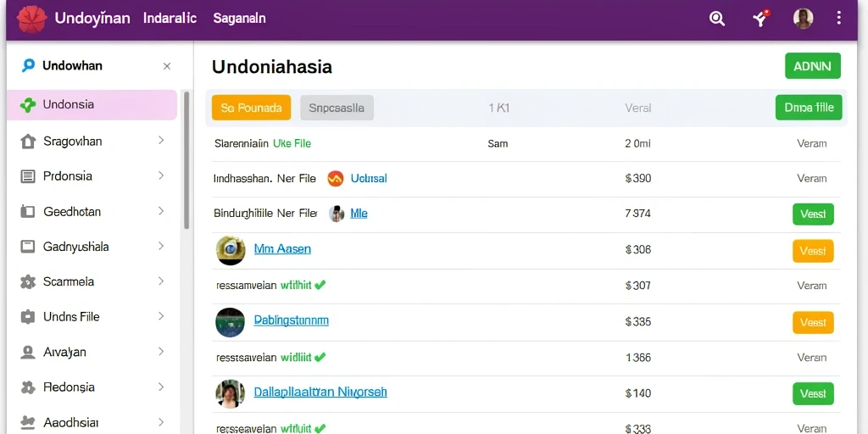
Task: Click orange Veest button in $308 row
Action: 813,251
